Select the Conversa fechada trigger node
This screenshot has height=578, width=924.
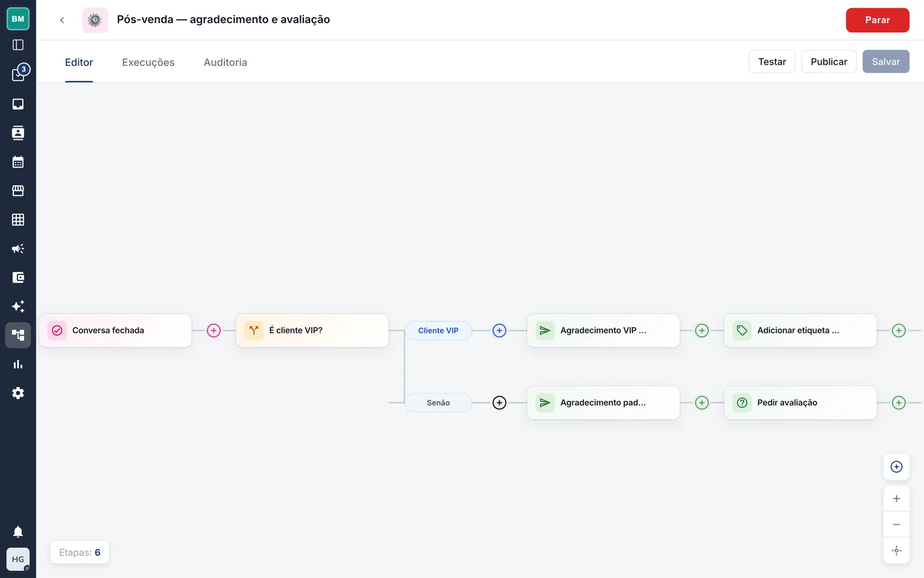pos(115,331)
